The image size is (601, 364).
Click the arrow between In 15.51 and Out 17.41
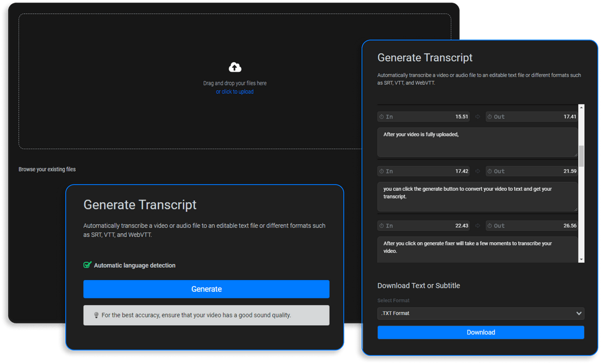point(477,117)
